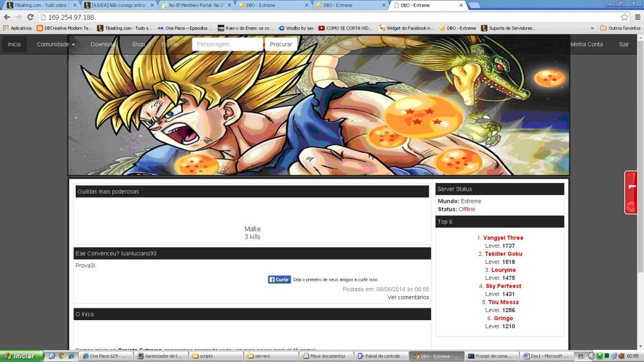Open the Download navigation item
The width and height of the screenshot is (644, 362).
[x=104, y=44]
